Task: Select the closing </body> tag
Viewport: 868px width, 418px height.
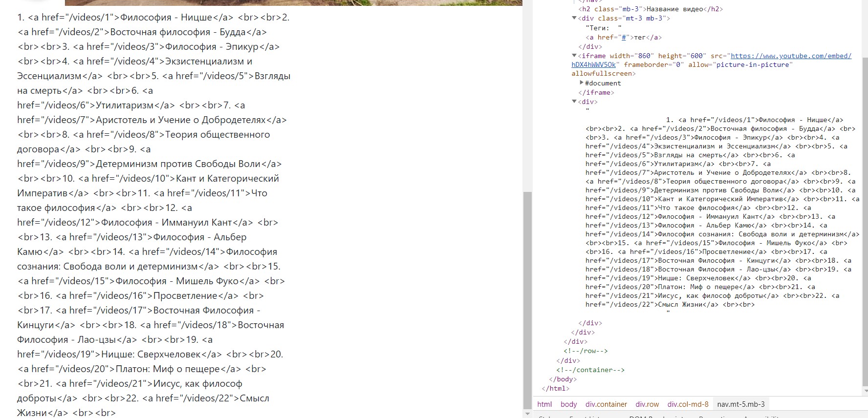Action: (563, 379)
